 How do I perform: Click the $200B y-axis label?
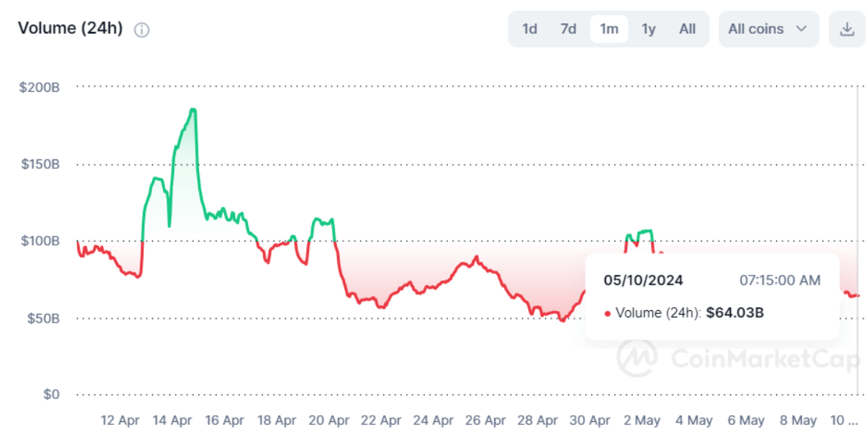tap(40, 87)
